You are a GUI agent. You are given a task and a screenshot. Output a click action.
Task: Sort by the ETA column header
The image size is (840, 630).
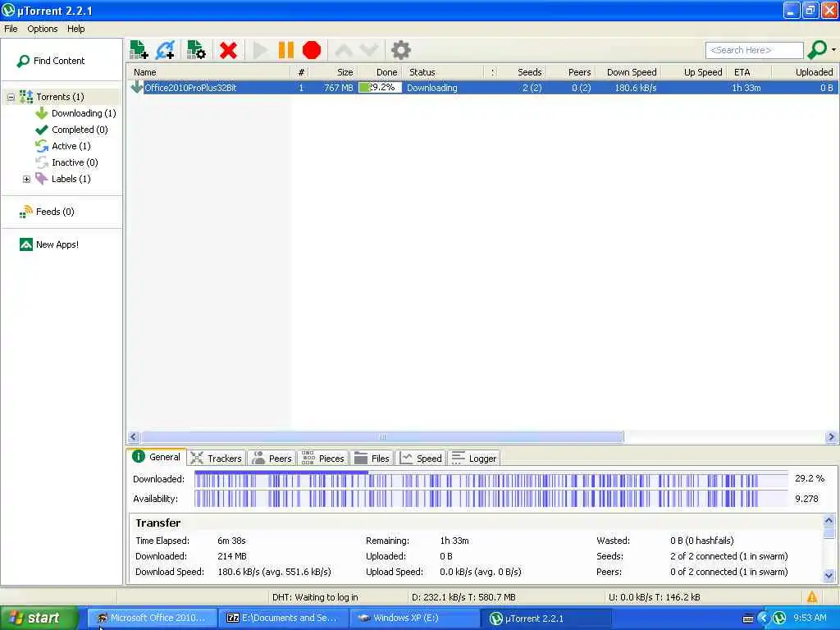[750, 72]
